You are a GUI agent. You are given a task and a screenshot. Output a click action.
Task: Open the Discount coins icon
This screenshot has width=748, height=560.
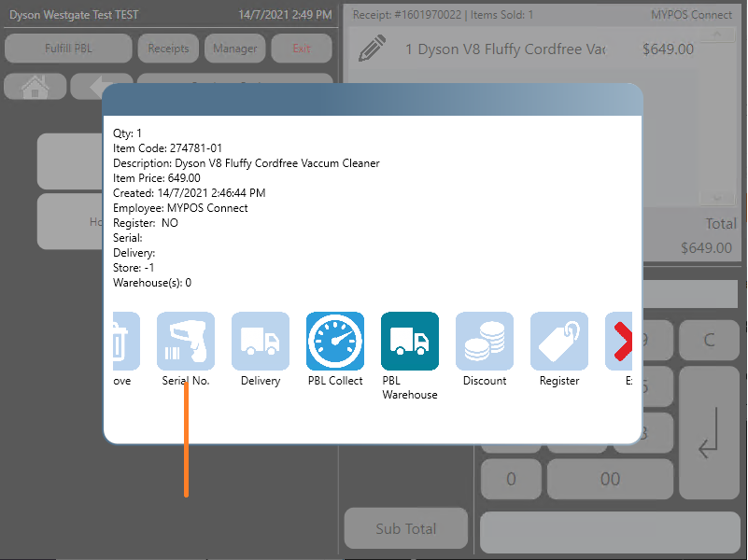click(x=485, y=341)
